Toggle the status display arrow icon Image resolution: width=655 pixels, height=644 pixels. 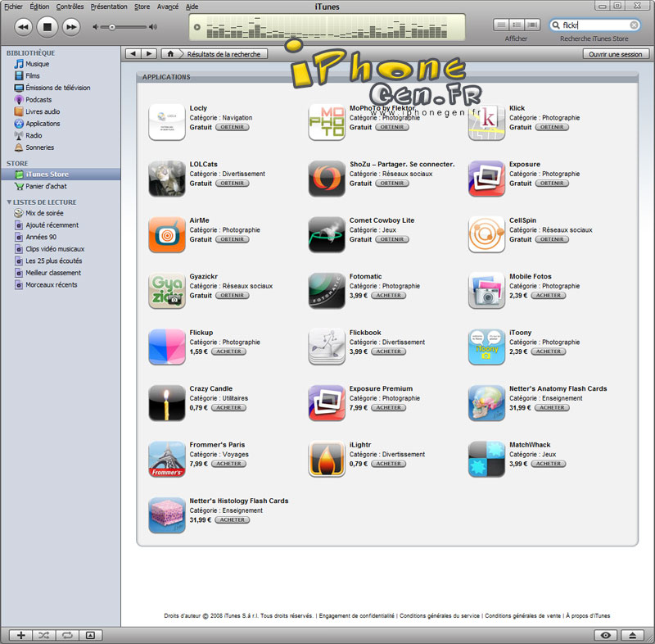[x=196, y=27]
